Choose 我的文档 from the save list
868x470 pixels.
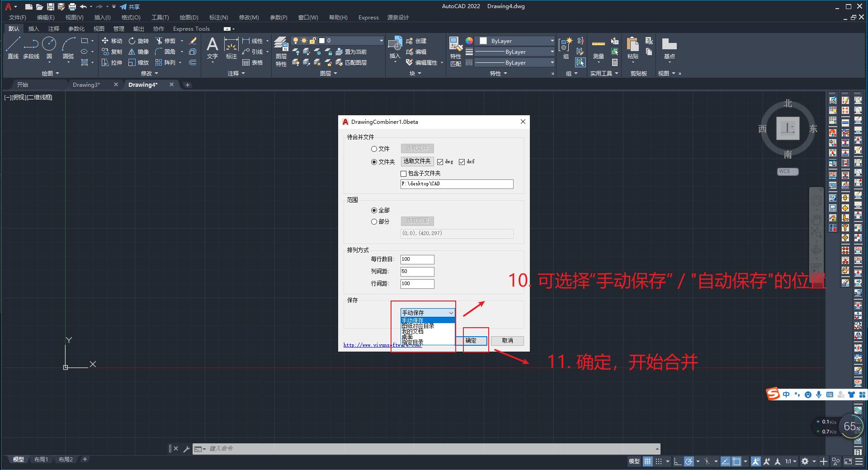click(428, 331)
